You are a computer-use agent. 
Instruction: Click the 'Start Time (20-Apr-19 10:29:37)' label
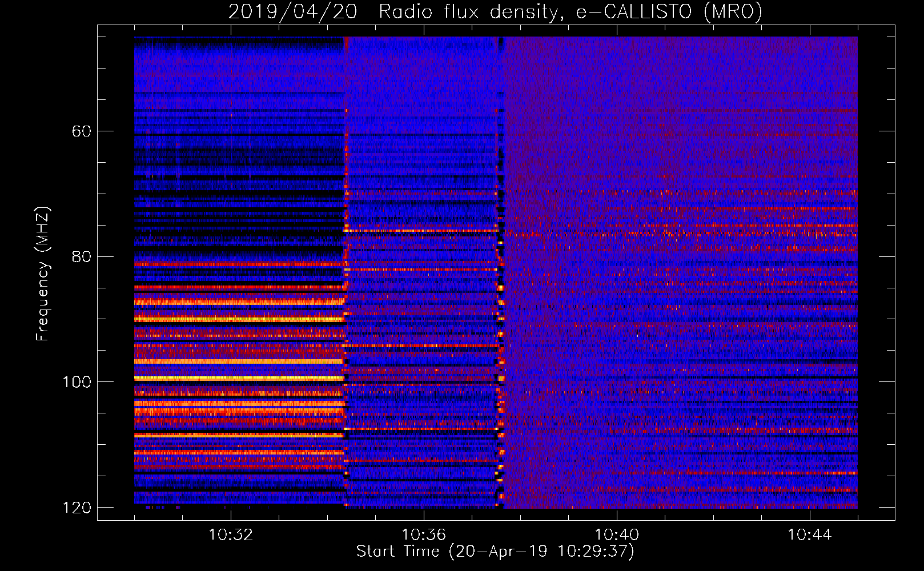tap(495, 552)
